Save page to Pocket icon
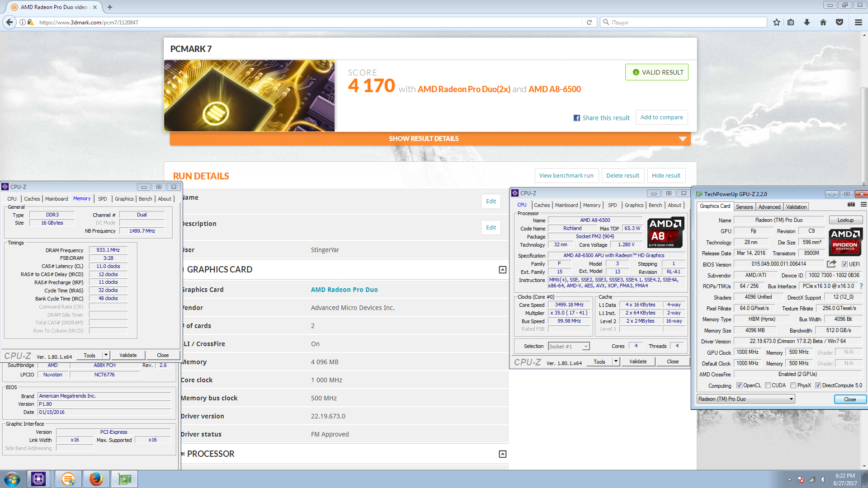868x488 pixels. pos(840,22)
